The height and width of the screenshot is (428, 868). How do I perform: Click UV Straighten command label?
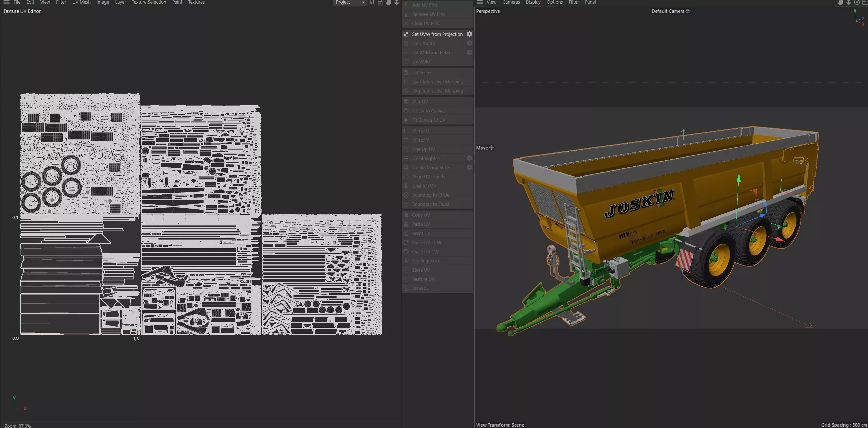pyautogui.click(x=426, y=158)
